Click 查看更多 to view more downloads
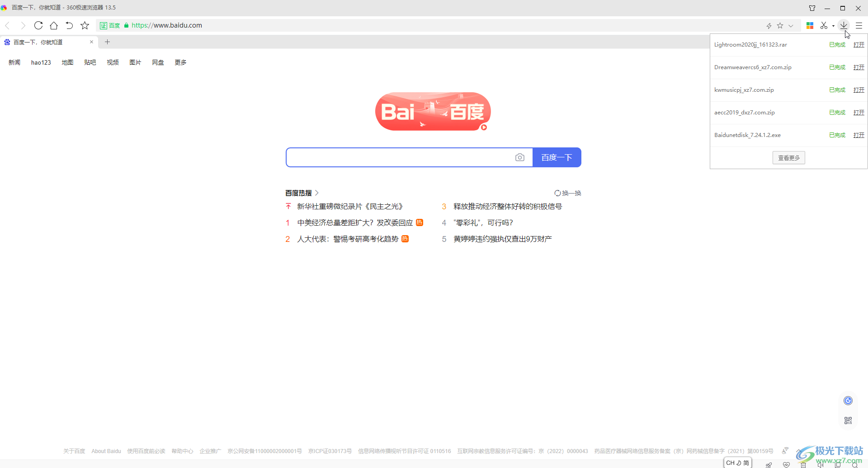 pyautogui.click(x=789, y=158)
